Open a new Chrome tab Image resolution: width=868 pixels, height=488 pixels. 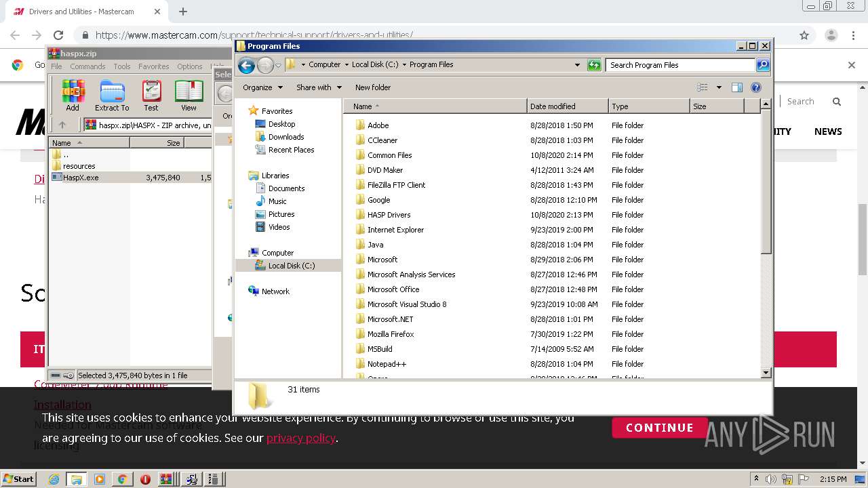pyautogui.click(x=183, y=12)
